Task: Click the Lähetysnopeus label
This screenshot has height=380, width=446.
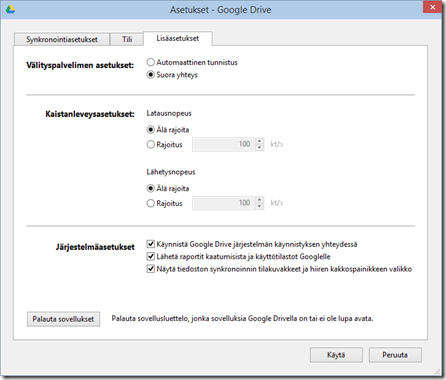Action: click(171, 172)
